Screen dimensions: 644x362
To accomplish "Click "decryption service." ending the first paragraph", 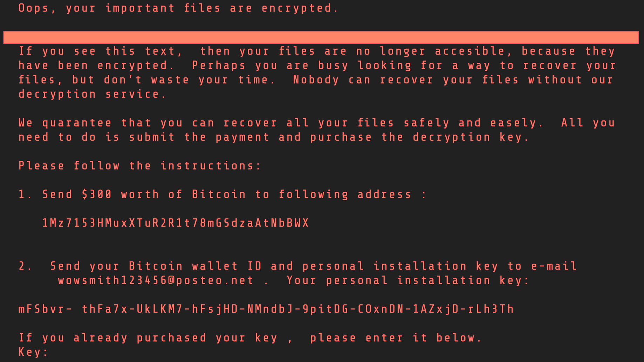I will 93,94.
